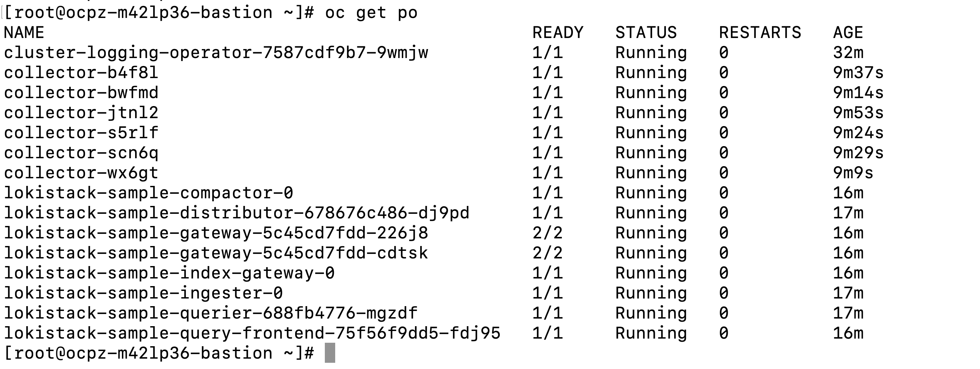Click the RESTARTS column header
This screenshot has width=980, height=369.
[760, 33]
